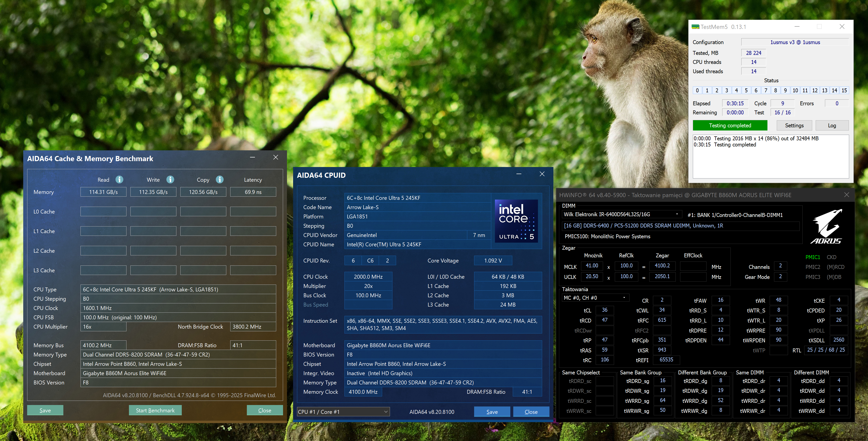Select the CKD label in HWiNFO
This screenshot has height=441, width=868.
coord(831,257)
